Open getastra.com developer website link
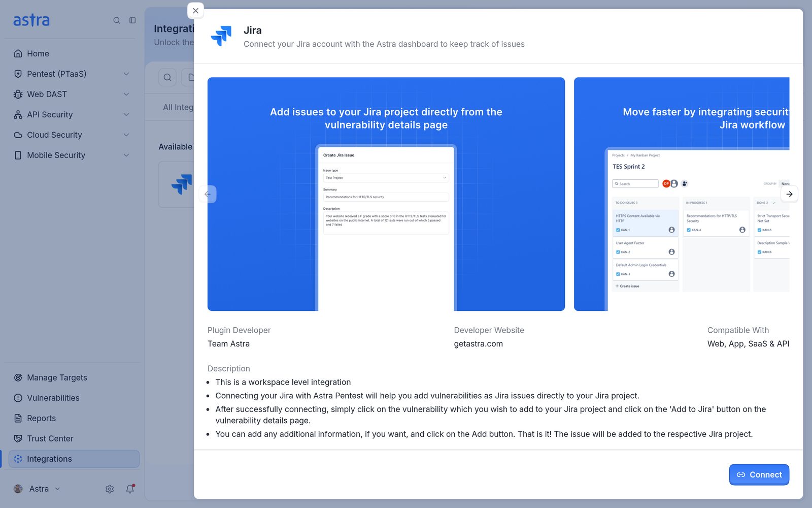Image resolution: width=812 pixels, height=508 pixels. (x=478, y=344)
